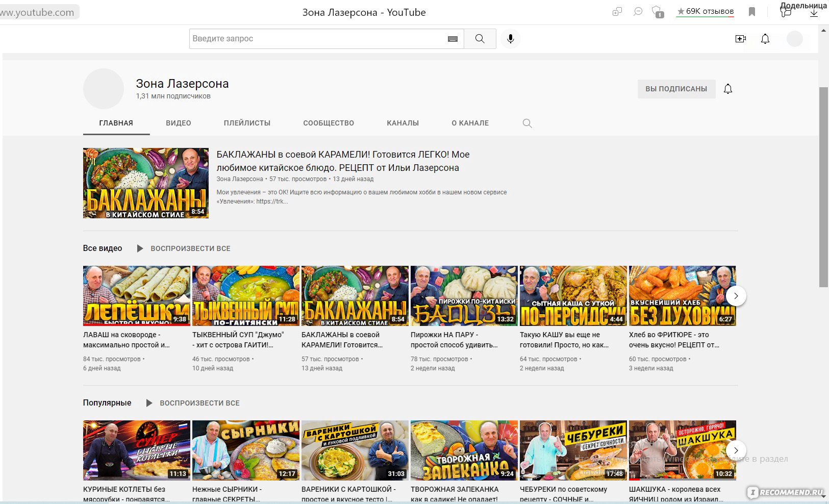Open ТВОРОЖНАЯ ЗАПЕКАНКА video thumbnail

click(x=464, y=450)
